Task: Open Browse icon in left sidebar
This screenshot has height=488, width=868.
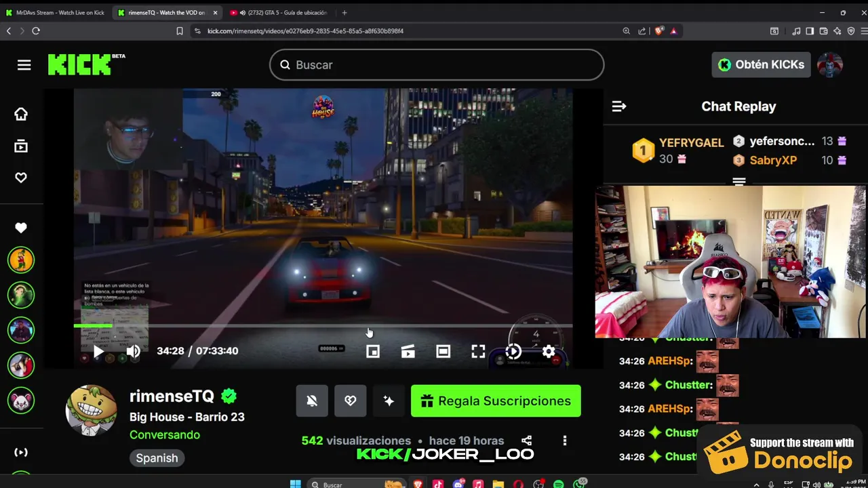Action: pyautogui.click(x=21, y=146)
